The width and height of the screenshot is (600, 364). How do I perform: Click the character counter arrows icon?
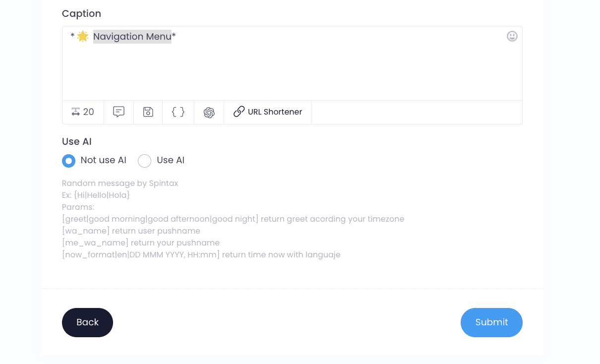pyautogui.click(x=75, y=112)
